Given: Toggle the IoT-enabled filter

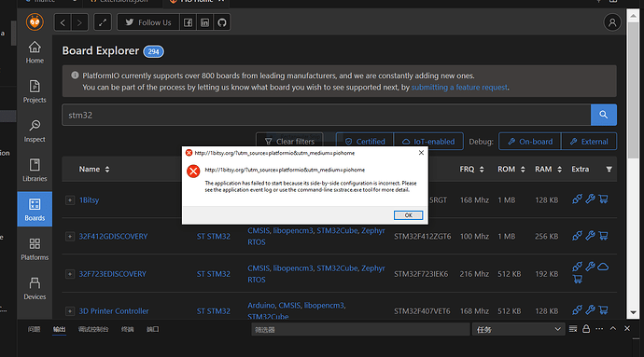Looking at the screenshot, I should [428, 142].
